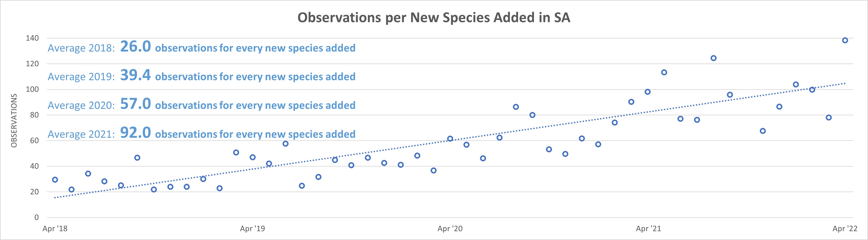Click the "Apr '19" x-axis label
The image size is (868, 240).
click(x=252, y=229)
